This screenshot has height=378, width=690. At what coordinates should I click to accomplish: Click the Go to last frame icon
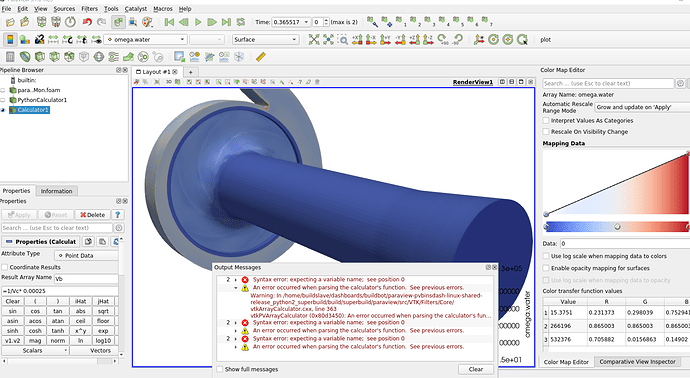[226, 22]
